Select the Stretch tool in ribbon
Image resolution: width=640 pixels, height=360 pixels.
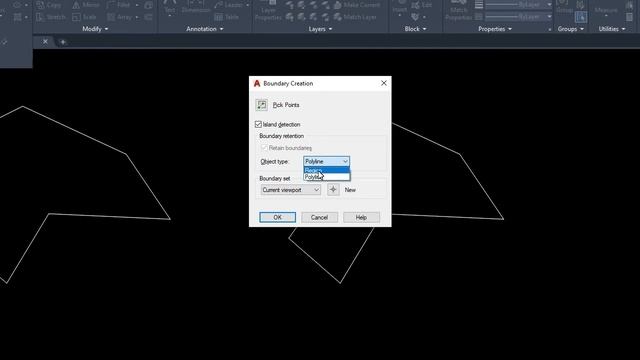[x=51, y=17]
